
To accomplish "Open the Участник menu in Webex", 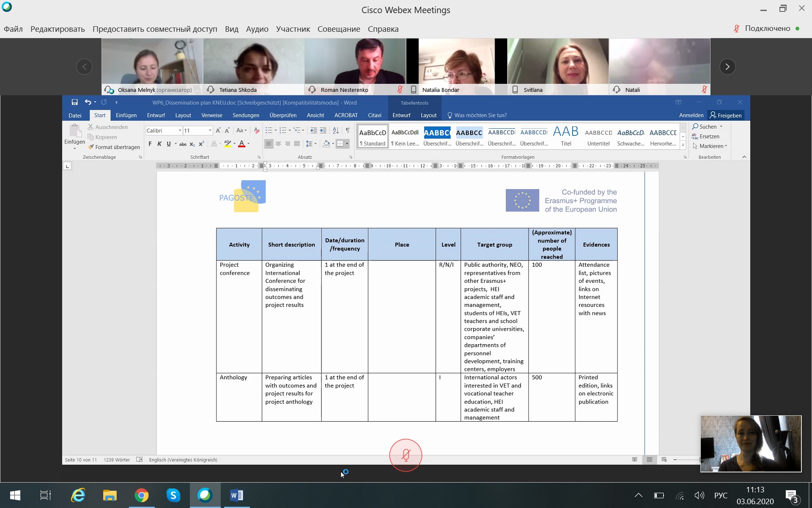I will click(293, 29).
